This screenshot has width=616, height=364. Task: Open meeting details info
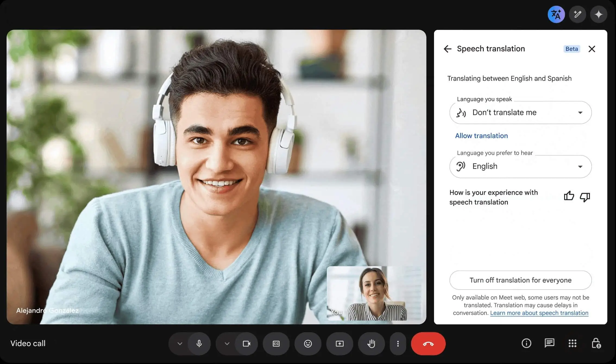point(526,343)
